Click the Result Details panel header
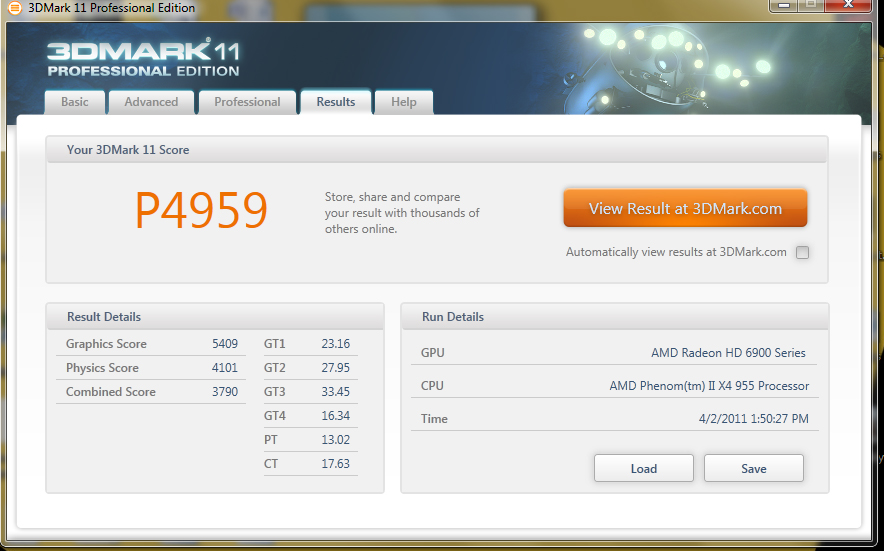Image resolution: width=884 pixels, height=551 pixels. tap(215, 316)
